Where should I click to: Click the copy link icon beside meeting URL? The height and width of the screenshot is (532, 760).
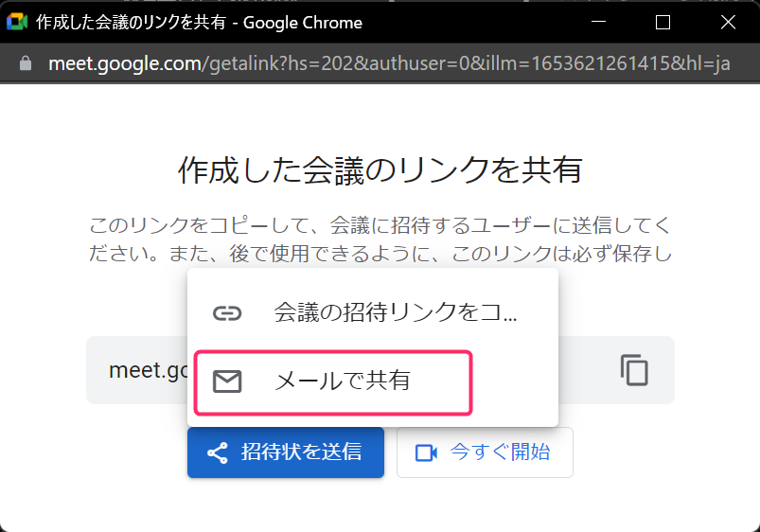[x=634, y=370]
